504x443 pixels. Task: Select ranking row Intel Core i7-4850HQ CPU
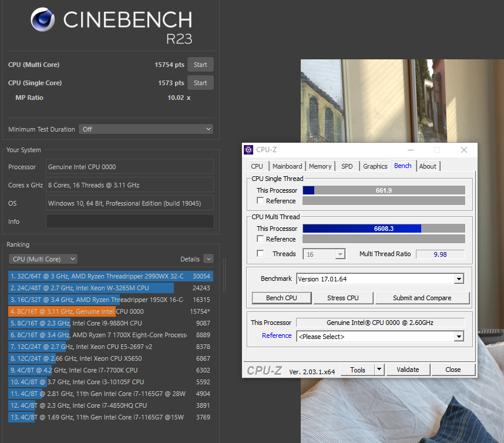pos(110,405)
